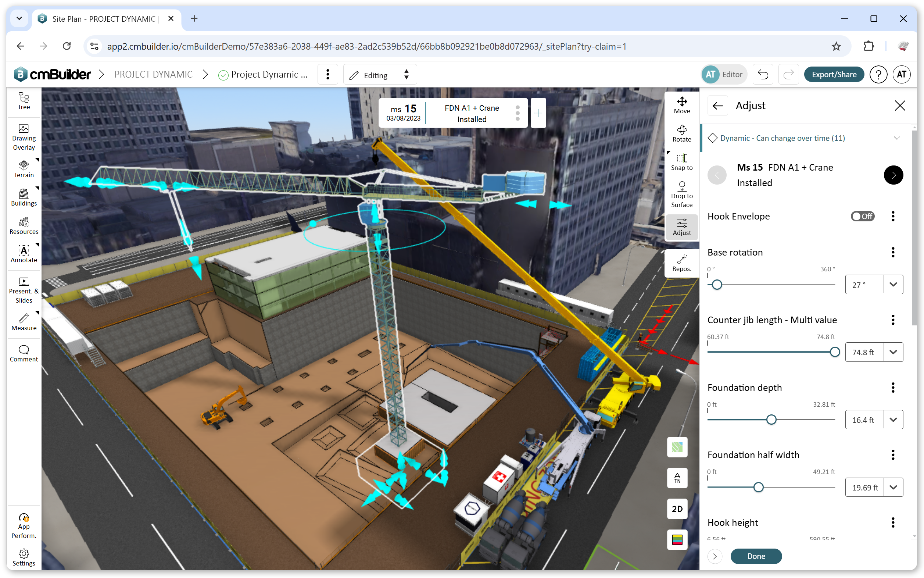The image size is (924, 578).
Task: Click the Export/Share button
Action: point(834,74)
